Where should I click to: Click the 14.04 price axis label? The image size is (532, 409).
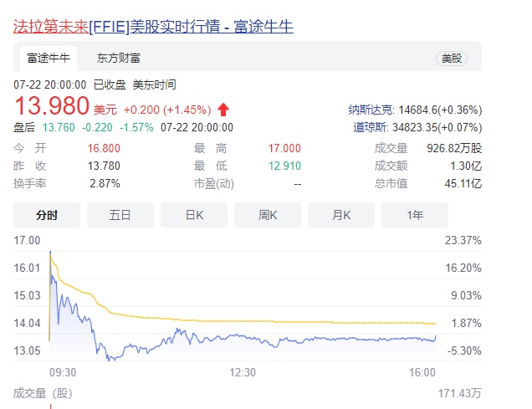pos(27,323)
